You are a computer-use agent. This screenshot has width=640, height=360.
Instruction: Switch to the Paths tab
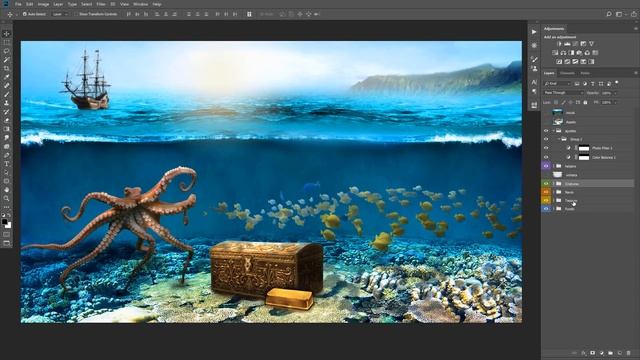point(585,73)
